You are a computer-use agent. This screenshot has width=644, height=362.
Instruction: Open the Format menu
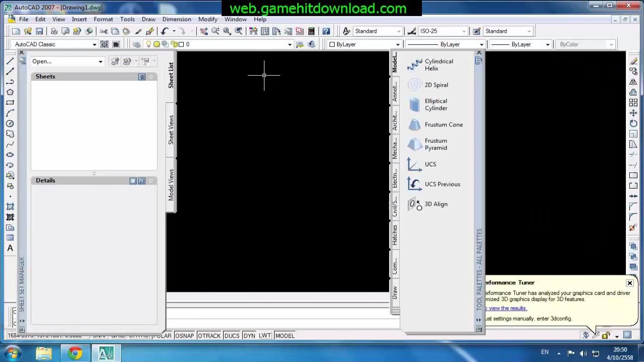click(103, 19)
